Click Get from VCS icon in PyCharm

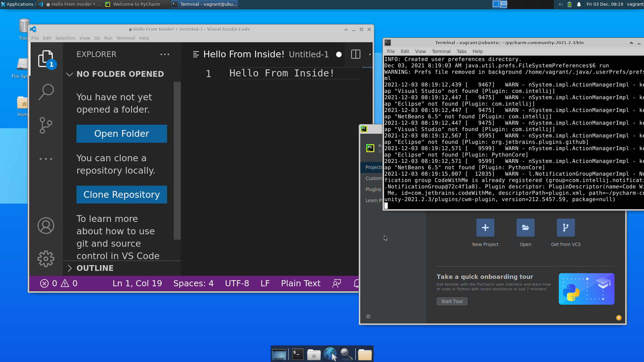[x=566, y=228]
